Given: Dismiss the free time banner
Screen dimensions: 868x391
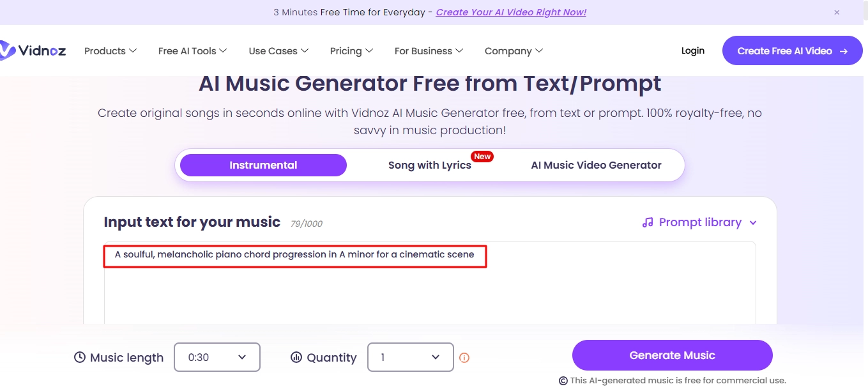Looking at the screenshot, I should coord(837,12).
